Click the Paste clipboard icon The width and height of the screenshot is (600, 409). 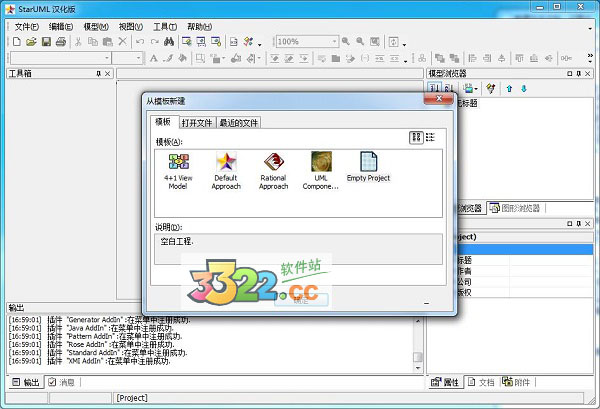(108, 41)
